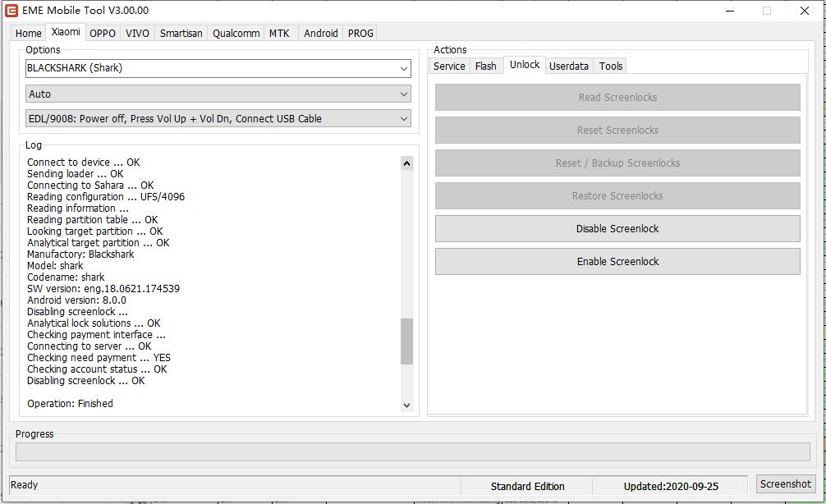Open the VIVO tab
Image resolution: width=826 pixels, height=504 pixels.
pos(137,33)
